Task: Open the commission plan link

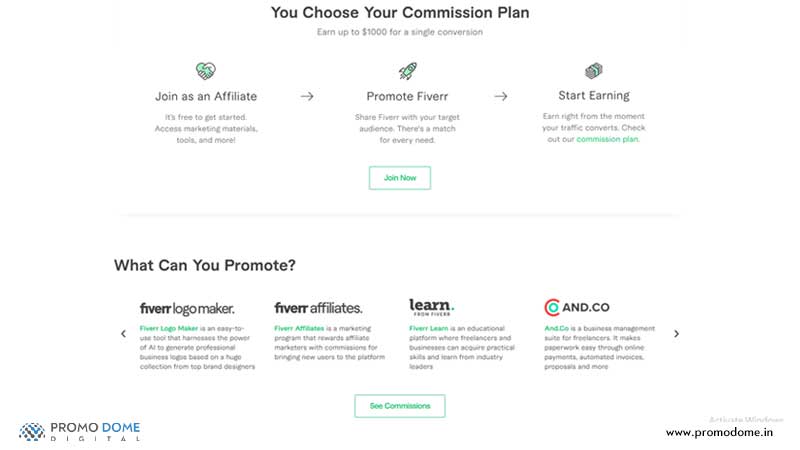Action: (x=607, y=139)
